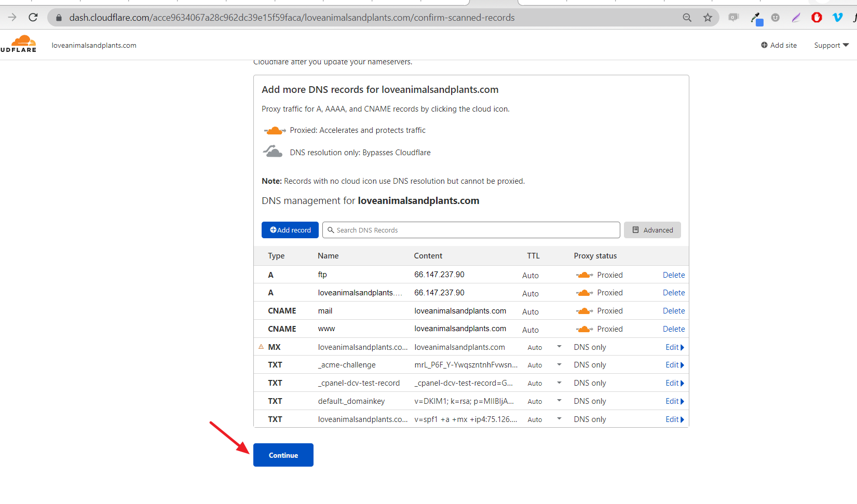Click the MX record warning icon
Viewport: 857px width, 504px height.
(x=261, y=347)
